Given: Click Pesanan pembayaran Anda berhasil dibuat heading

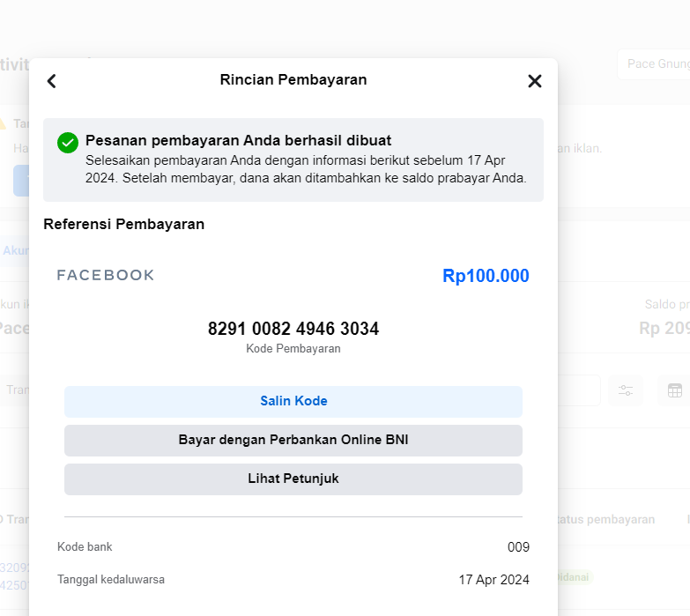Looking at the screenshot, I should (238, 140).
